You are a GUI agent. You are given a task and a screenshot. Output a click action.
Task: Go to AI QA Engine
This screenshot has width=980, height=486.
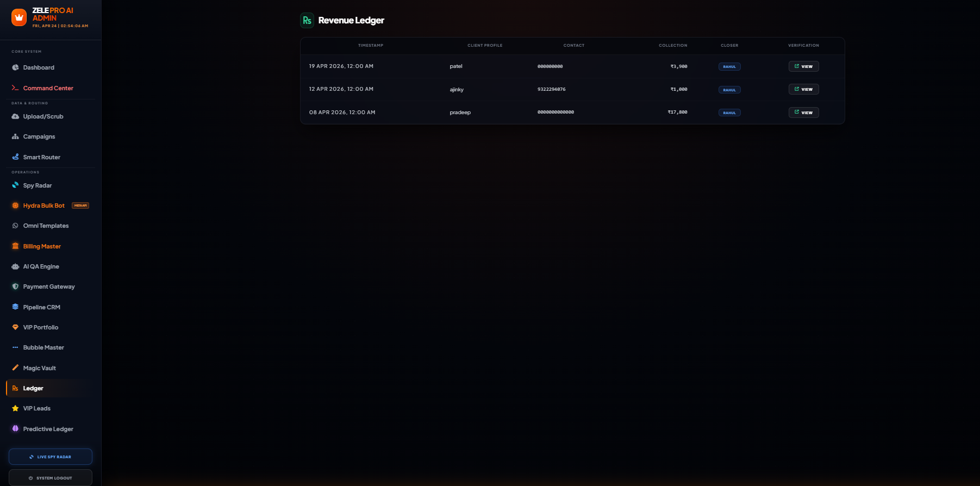click(51, 266)
